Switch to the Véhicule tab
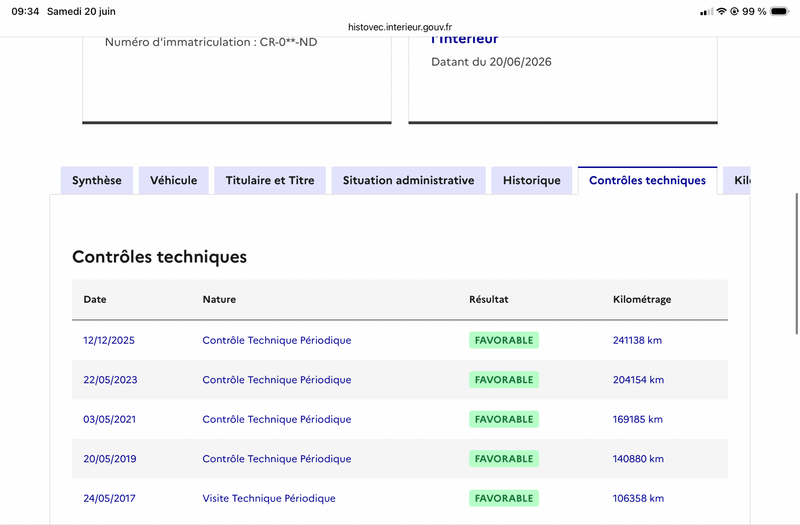The height and width of the screenshot is (525, 800). click(173, 181)
